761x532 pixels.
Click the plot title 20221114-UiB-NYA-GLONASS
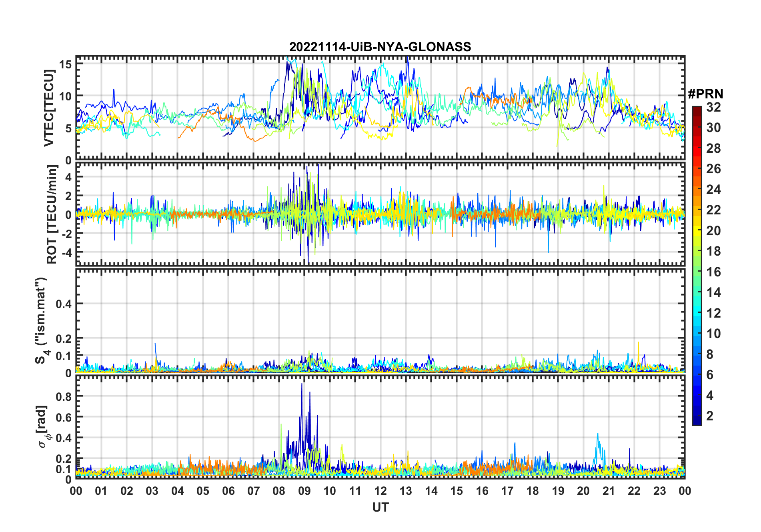pos(380,47)
